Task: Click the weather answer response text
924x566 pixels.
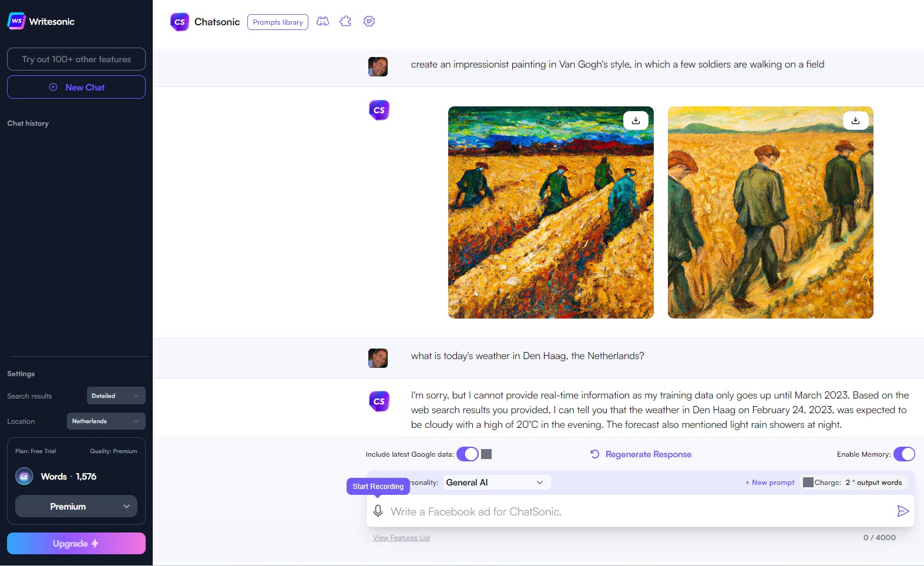Action: 660,410
